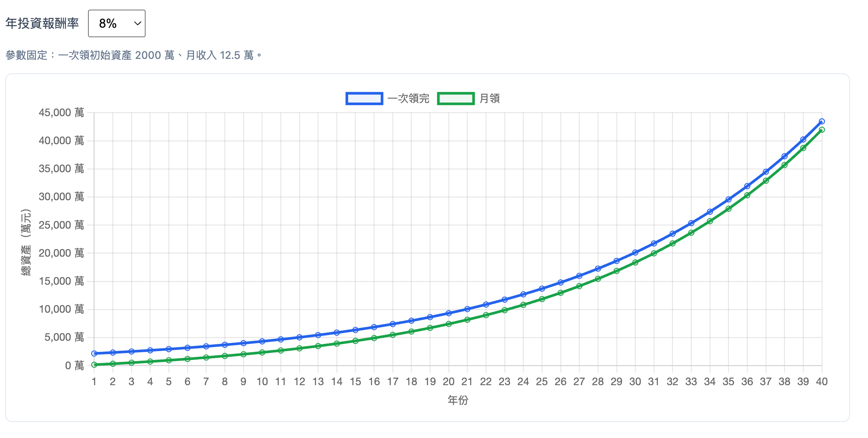Click the green data point at year 40
The width and height of the screenshot is (868, 438).
(822, 130)
